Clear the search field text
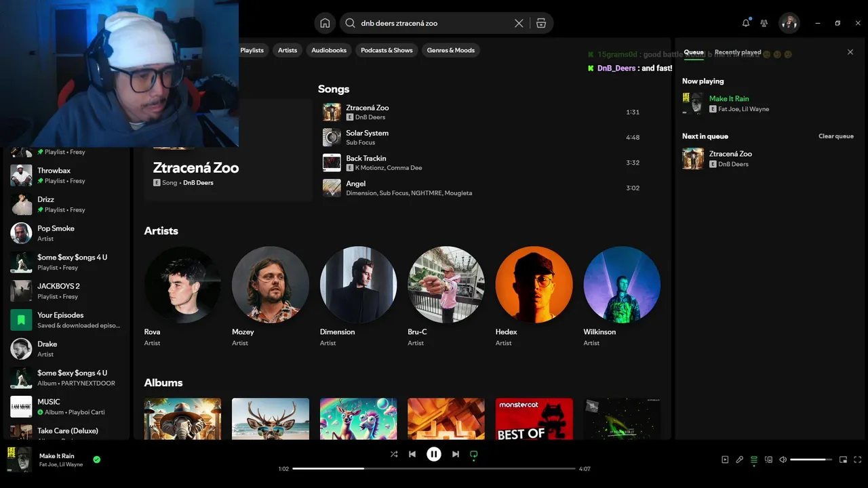The width and height of the screenshot is (868, 488). pyautogui.click(x=519, y=23)
